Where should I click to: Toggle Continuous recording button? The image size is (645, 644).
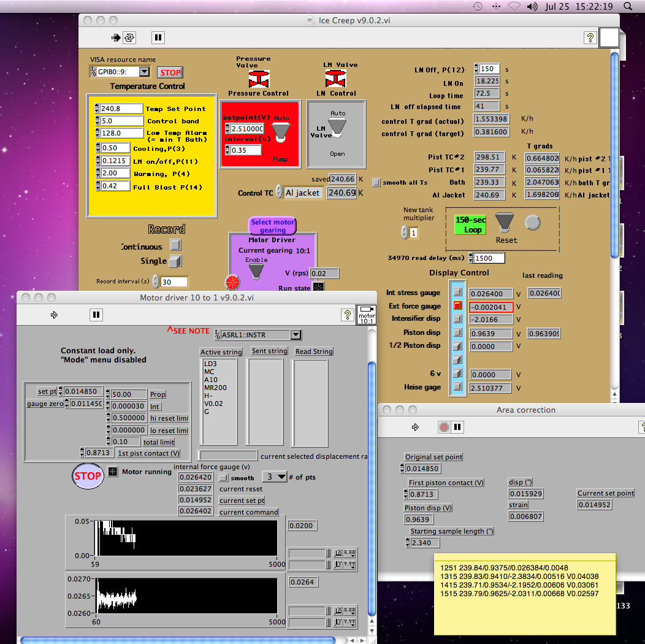coord(175,245)
